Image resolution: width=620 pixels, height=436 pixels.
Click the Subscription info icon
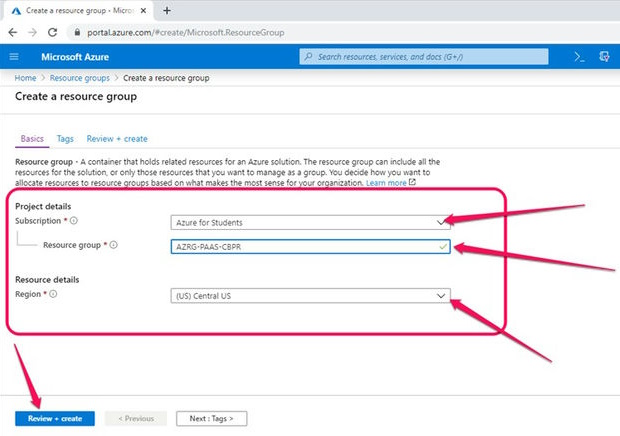point(74,221)
